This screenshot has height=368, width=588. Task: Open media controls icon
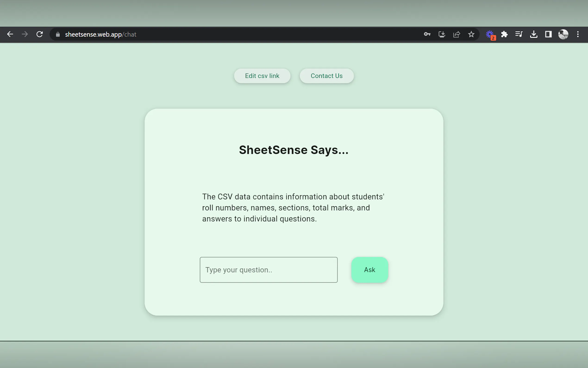[519, 34]
